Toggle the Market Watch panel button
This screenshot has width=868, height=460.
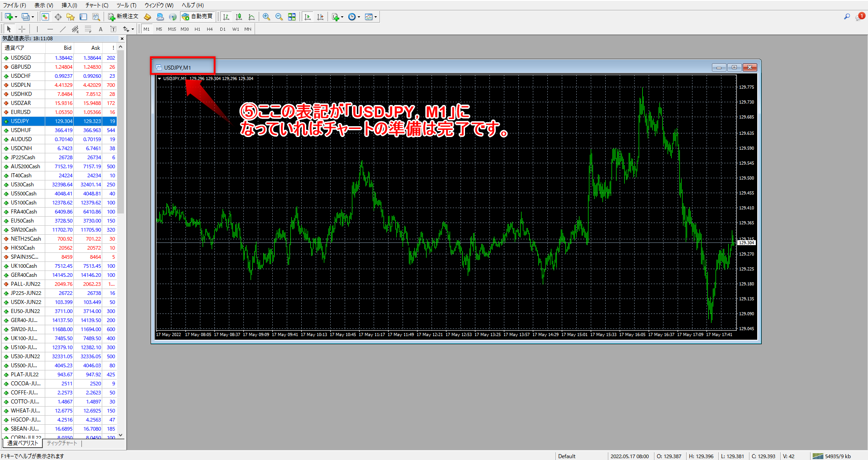(45, 17)
